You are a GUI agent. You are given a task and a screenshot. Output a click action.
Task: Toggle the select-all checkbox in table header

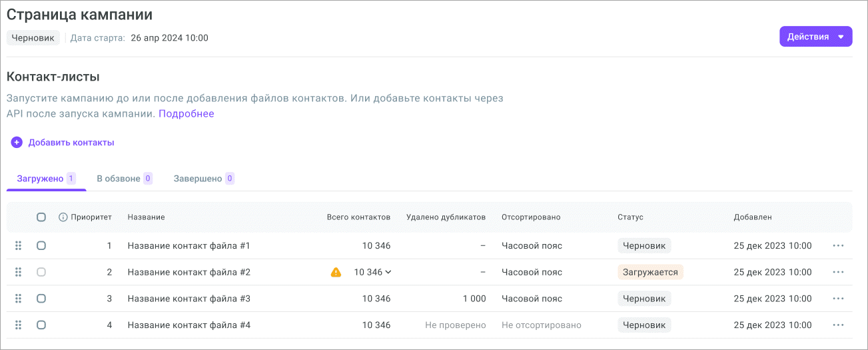pyautogui.click(x=41, y=217)
